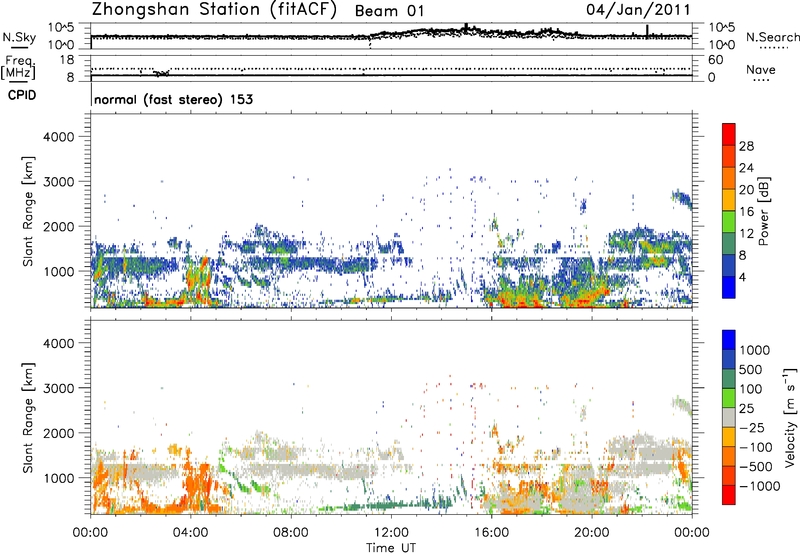The image size is (800, 554).
Task: Click the blue bottom of power colorbar
Action: coord(729,287)
